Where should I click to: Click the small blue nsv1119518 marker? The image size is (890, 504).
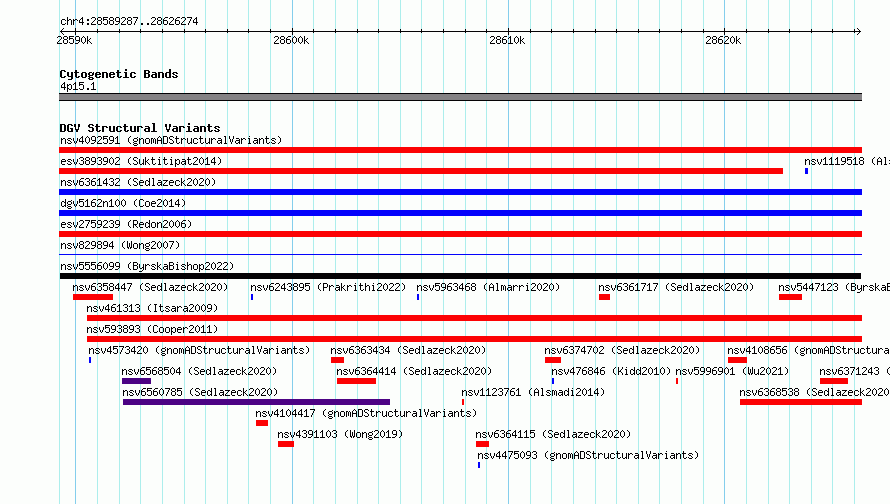tap(806, 171)
